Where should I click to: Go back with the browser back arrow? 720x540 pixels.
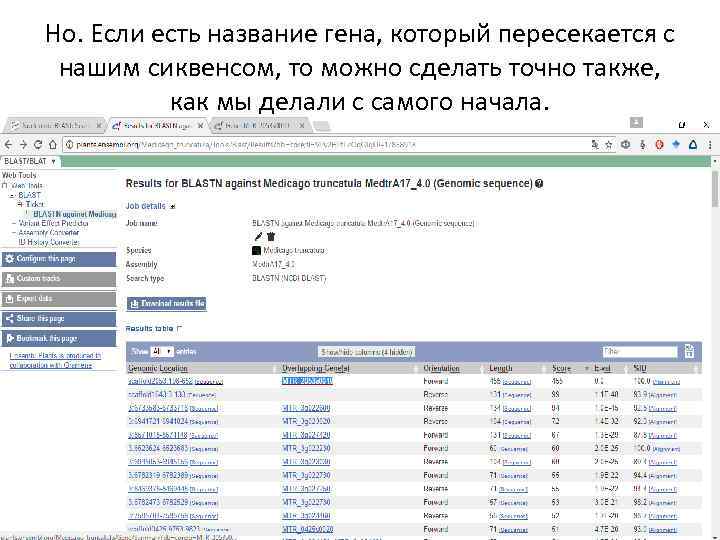point(8,145)
